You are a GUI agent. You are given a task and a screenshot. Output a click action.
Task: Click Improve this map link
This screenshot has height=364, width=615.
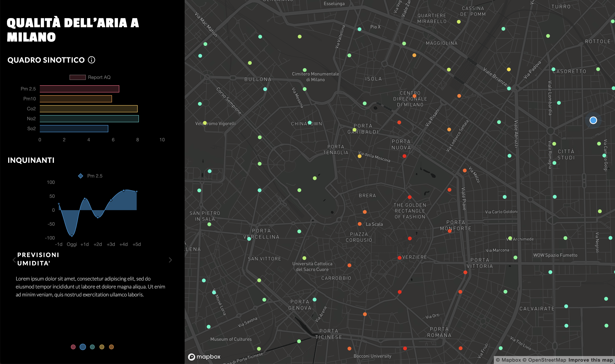pos(591,360)
